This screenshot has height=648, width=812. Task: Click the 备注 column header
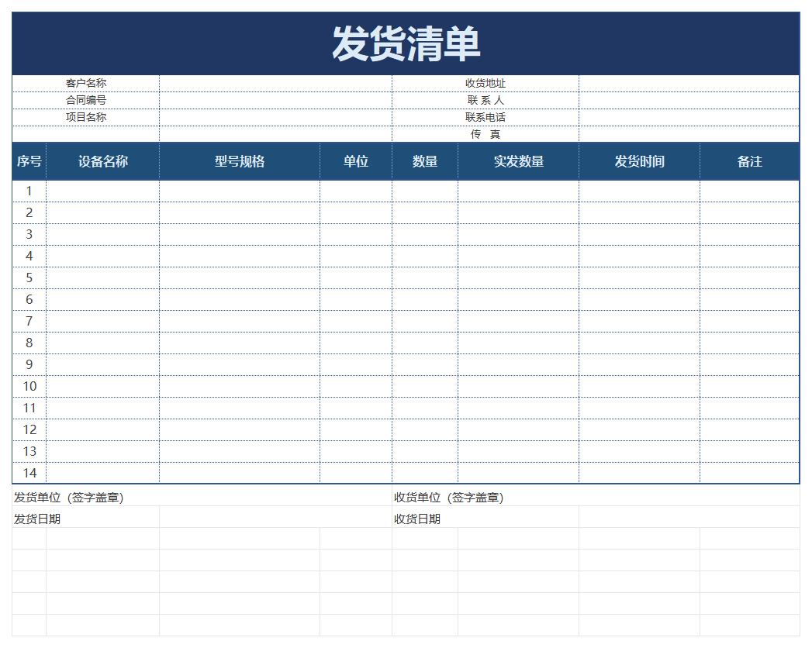click(x=750, y=161)
